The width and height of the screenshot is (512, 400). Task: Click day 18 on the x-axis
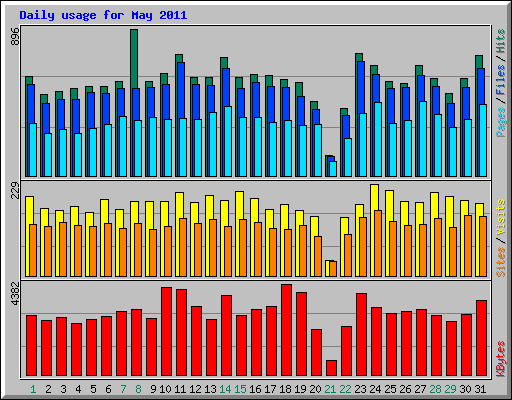click(x=285, y=389)
